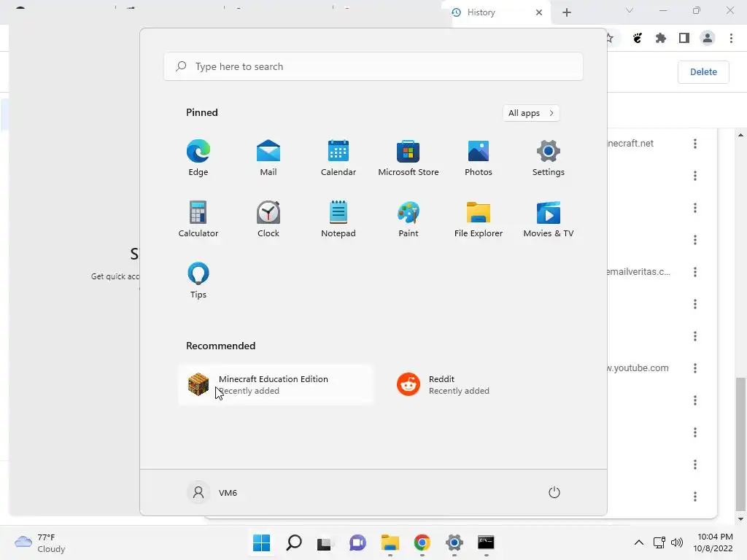Open the Paint app

(x=409, y=219)
